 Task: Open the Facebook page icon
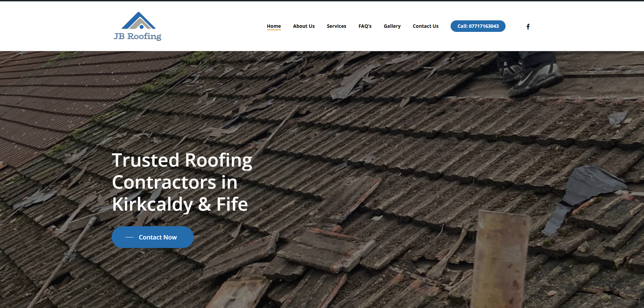click(x=528, y=26)
